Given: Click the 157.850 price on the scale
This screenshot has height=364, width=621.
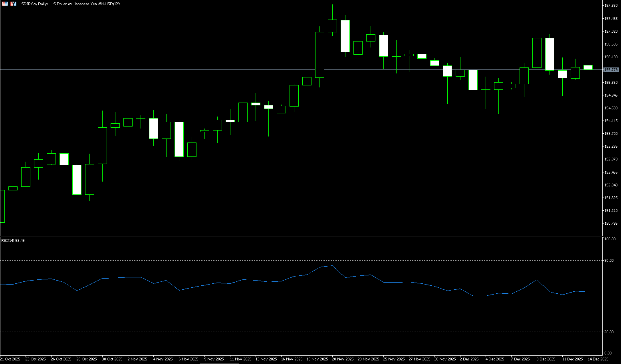Looking at the screenshot, I should 611,6.
